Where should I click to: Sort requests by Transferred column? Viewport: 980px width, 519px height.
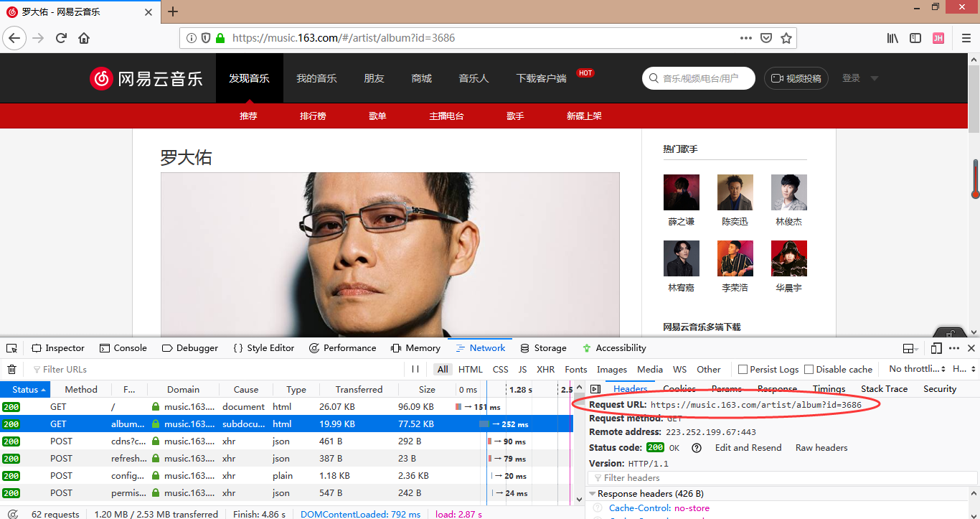tap(359, 389)
